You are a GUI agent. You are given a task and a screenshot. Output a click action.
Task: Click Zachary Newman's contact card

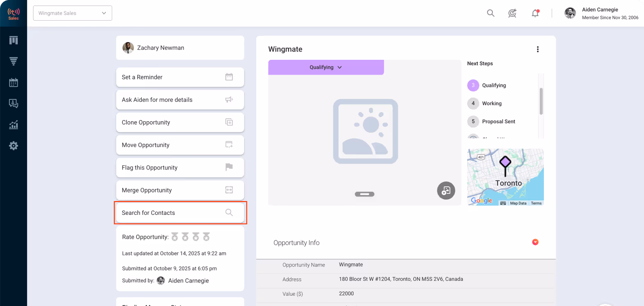[180, 48]
